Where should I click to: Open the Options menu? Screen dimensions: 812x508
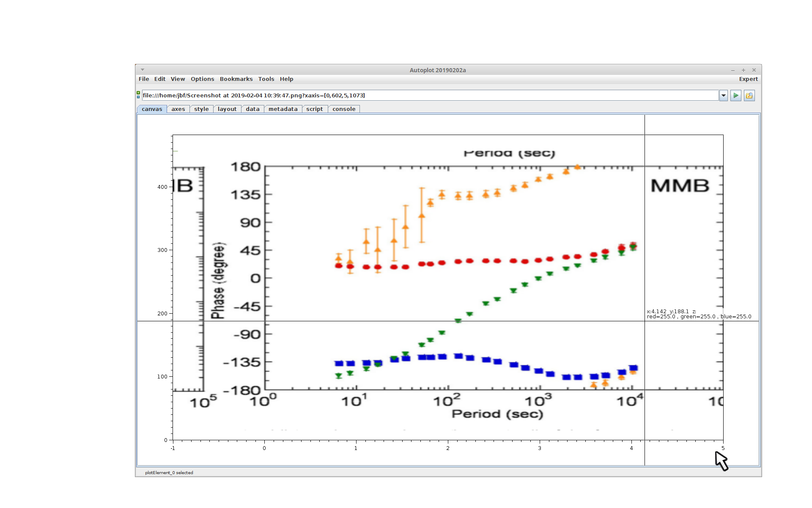pyautogui.click(x=202, y=79)
